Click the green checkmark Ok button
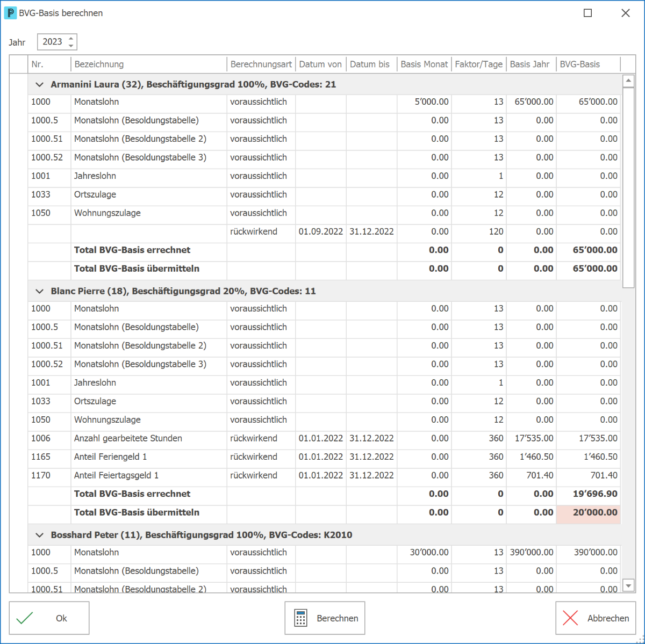 (x=49, y=618)
